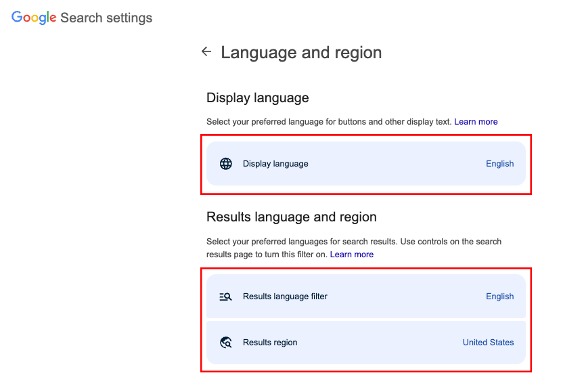Image resolution: width=561 pixels, height=392 pixels.
Task: Go back using the left arrow
Action: [x=206, y=51]
